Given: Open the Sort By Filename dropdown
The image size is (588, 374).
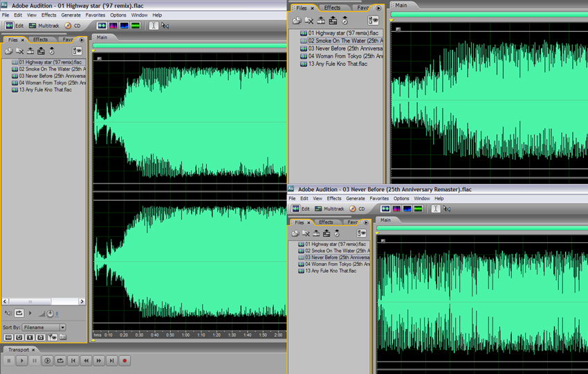Looking at the screenshot, I should (44, 328).
